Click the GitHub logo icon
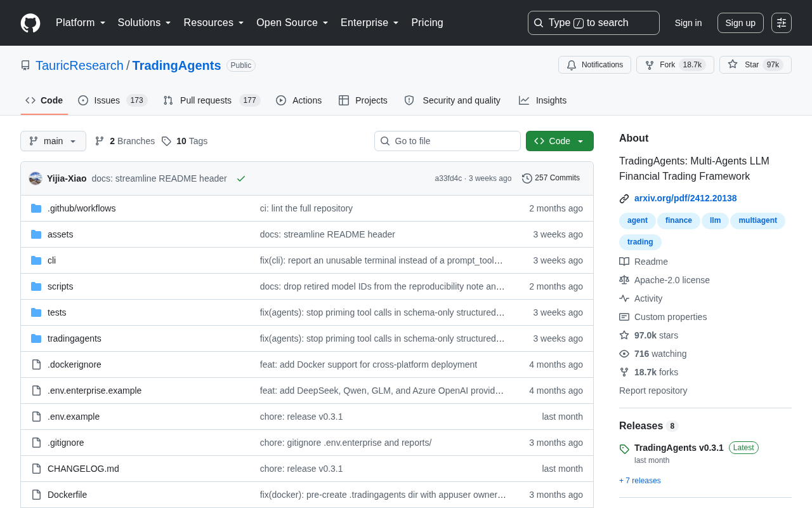This screenshot has width=812, height=508. click(x=30, y=23)
